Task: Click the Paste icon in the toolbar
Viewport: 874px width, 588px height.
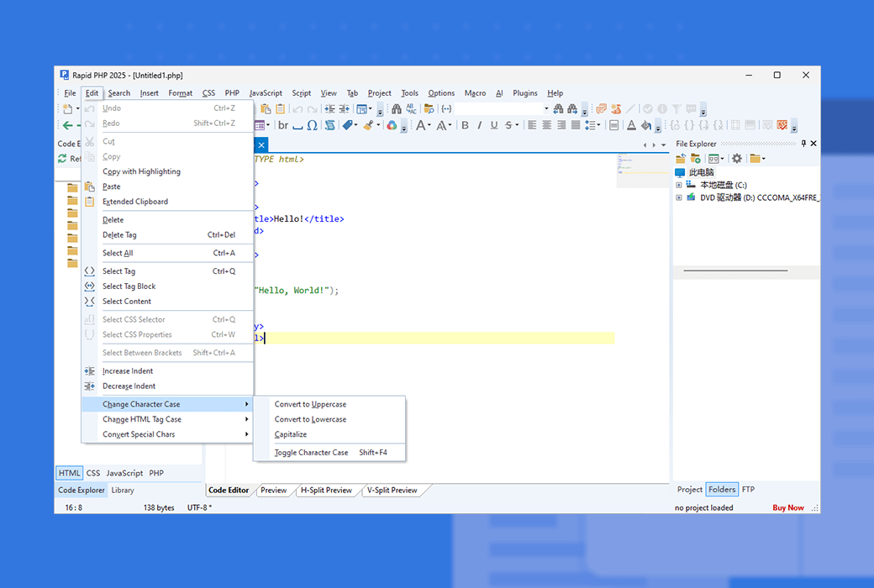Action: [x=266, y=108]
